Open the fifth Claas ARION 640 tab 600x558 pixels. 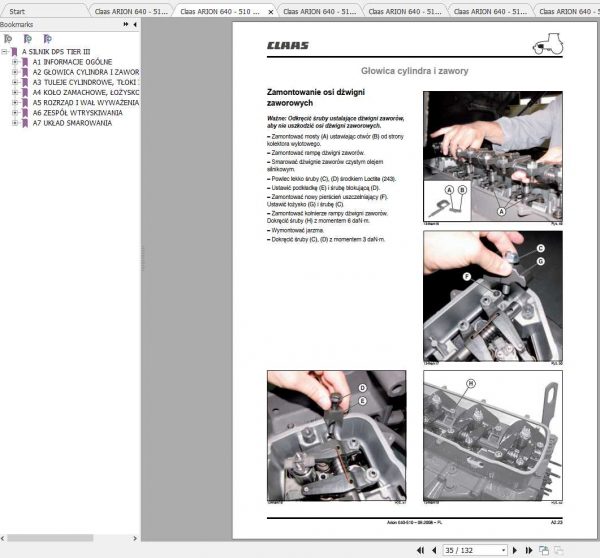(490, 11)
